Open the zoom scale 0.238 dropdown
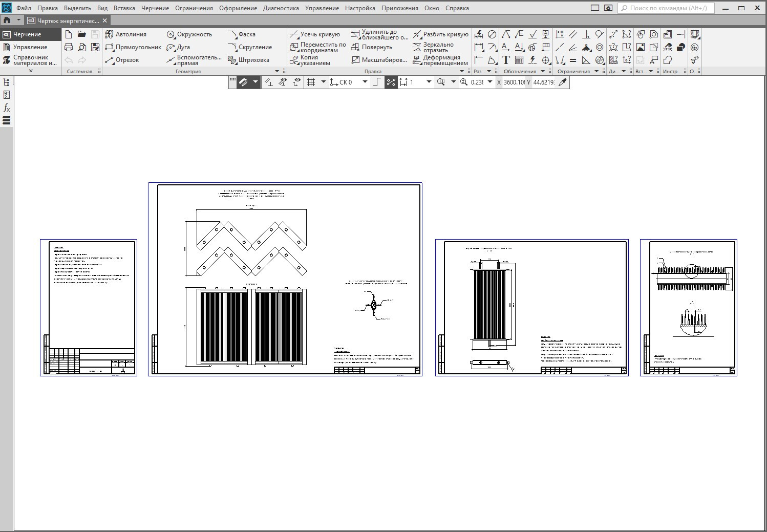Image resolution: width=767 pixels, height=532 pixels. point(489,82)
